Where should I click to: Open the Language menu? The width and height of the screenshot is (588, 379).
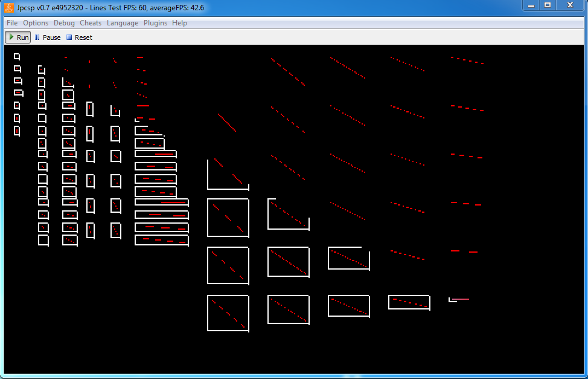[x=123, y=23]
